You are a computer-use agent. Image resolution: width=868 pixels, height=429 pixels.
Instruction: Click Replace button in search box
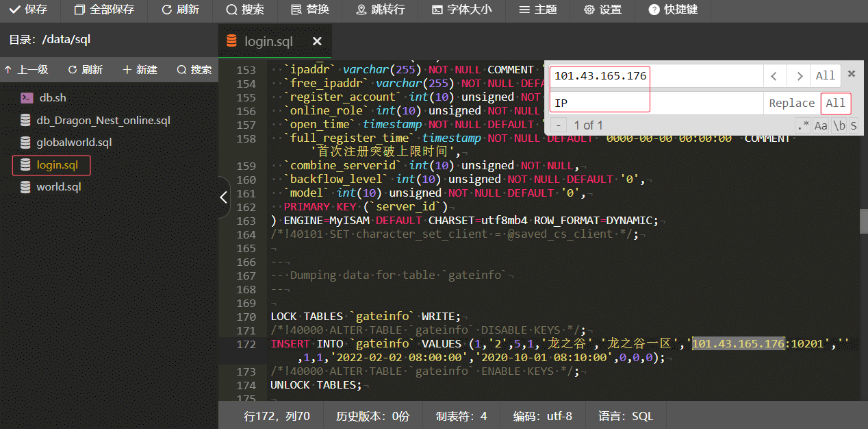pyautogui.click(x=791, y=103)
